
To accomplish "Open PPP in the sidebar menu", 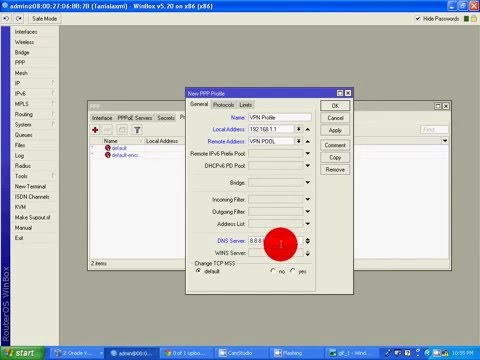I will pos(20,63).
